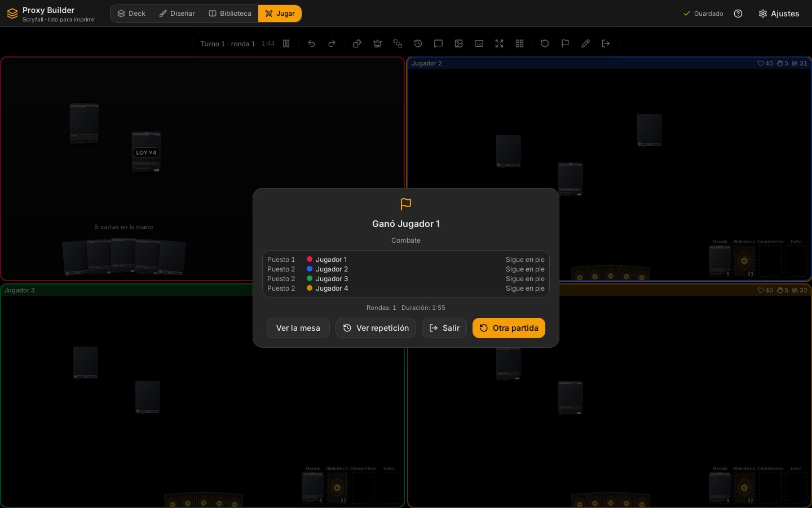Click the pencil edit icon
The width and height of the screenshot is (812, 508).
tap(585, 43)
